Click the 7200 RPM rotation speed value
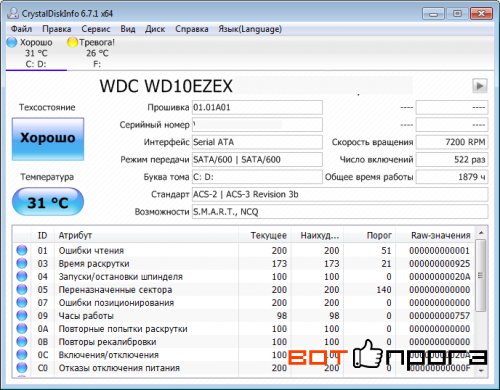 pyautogui.click(x=452, y=142)
